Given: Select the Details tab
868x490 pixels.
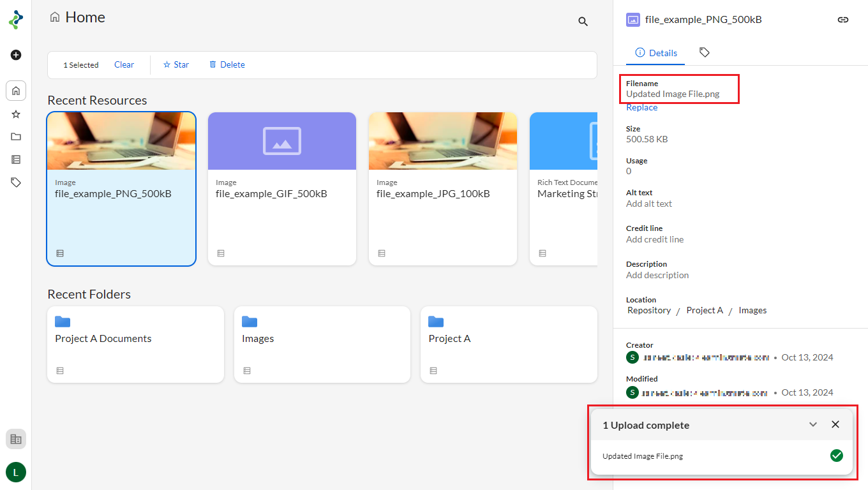Looking at the screenshot, I should tap(656, 53).
